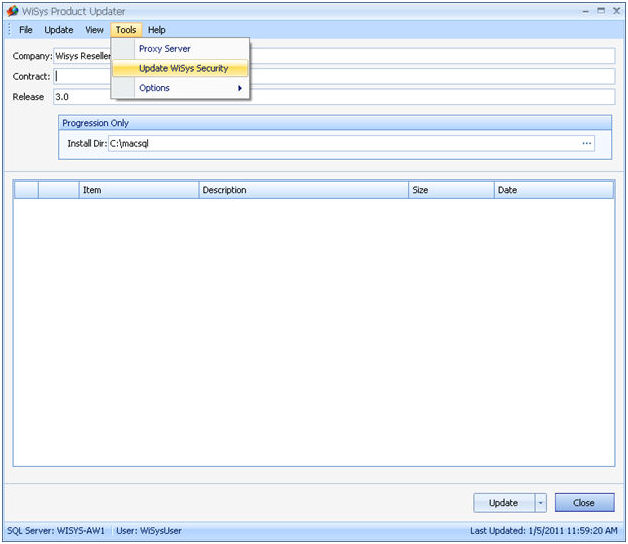Open the Update menu

(x=58, y=30)
